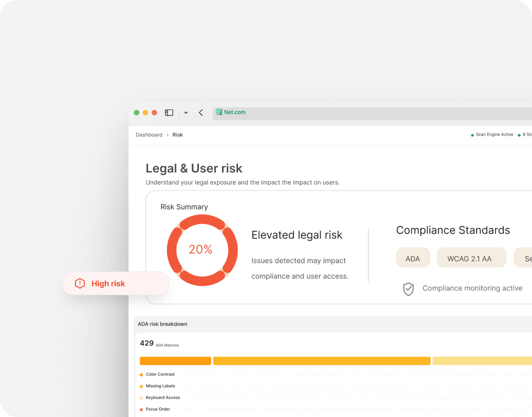The height and width of the screenshot is (417, 532).
Task: Open the sidebar dropdown chevron
Action: (x=186, y=112)
